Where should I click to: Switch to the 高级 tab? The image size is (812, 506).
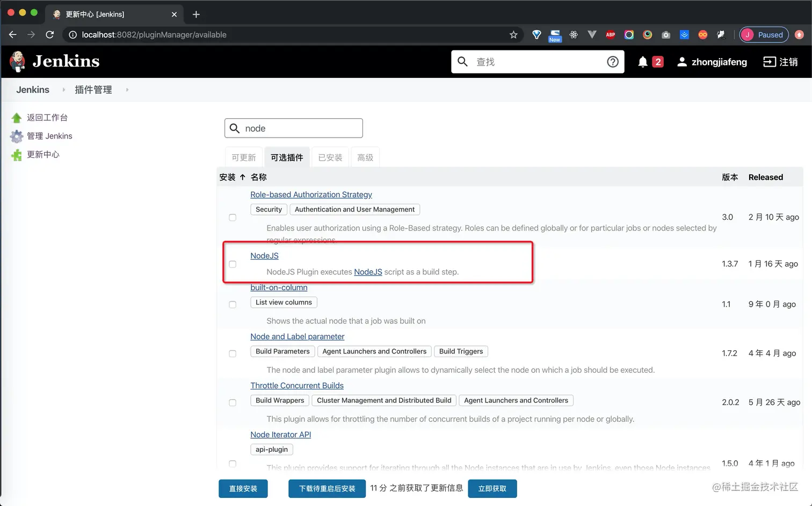[x=365, y=157]
